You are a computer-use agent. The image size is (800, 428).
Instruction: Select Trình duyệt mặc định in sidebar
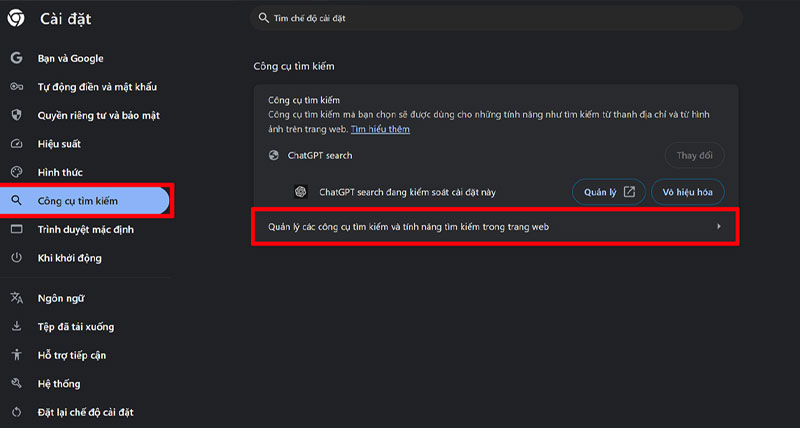(85, 229)
